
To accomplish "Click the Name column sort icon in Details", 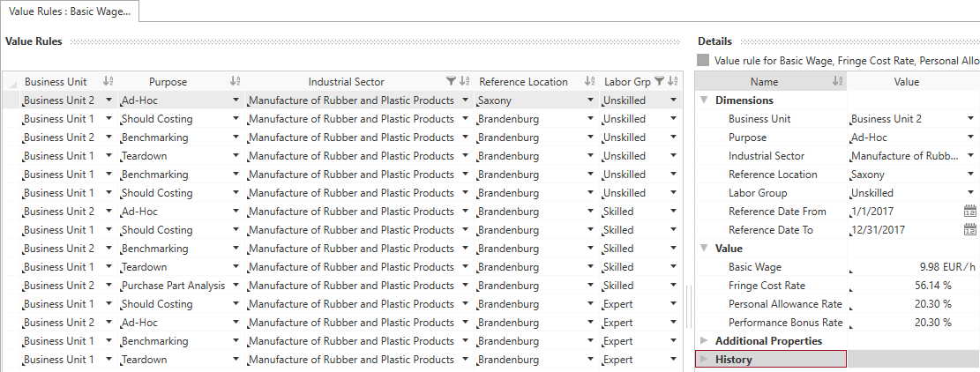I will pos(837,82).
